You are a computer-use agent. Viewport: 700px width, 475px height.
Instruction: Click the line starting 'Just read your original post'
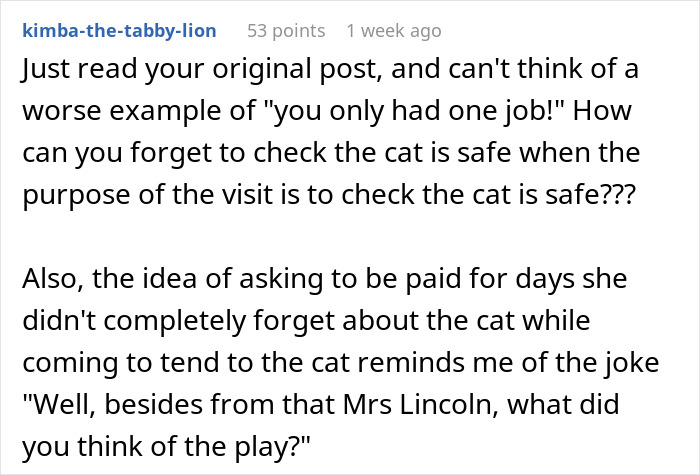click(x=330, y=69)
